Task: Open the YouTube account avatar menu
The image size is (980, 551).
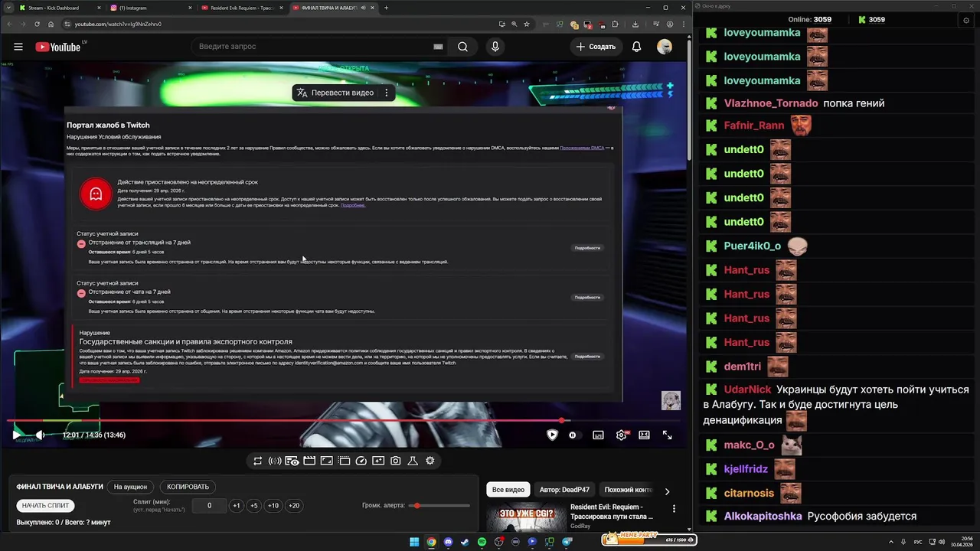Action: click(665, 47)
